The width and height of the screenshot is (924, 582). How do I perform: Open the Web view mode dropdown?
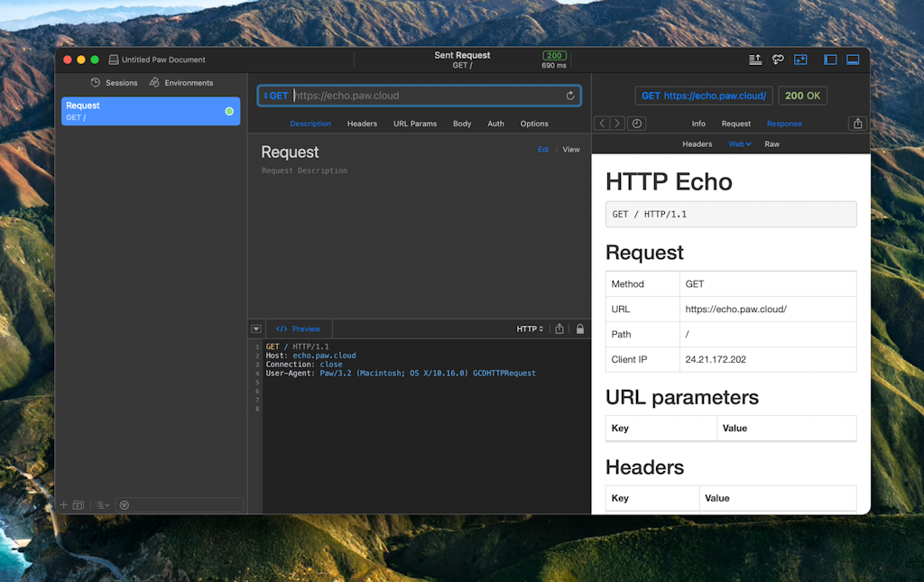(x=740, y=143)
